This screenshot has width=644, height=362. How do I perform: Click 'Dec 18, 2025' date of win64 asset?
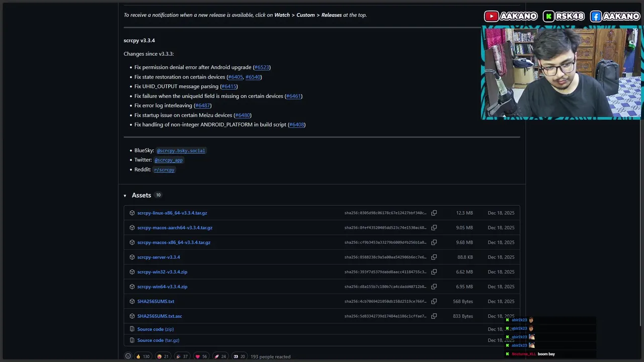tap(501, 287)
